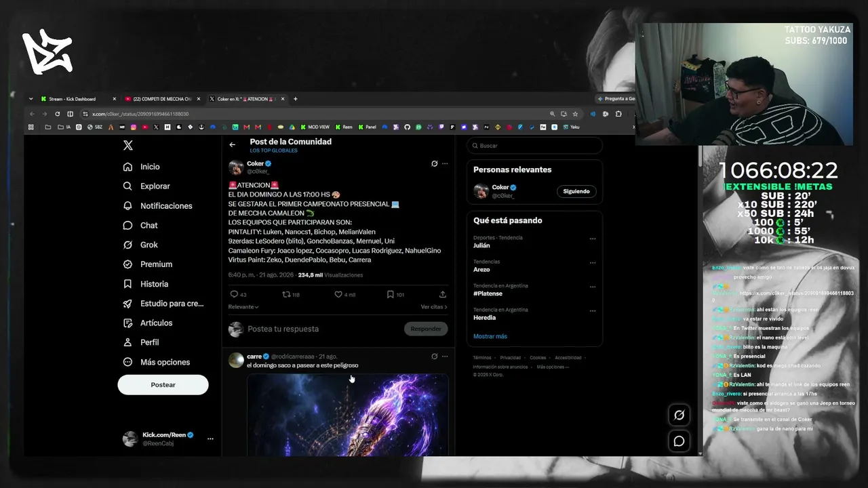
Task: Open Grok from the sidebar
Action: pyautogui.click(x=140, y=245)
